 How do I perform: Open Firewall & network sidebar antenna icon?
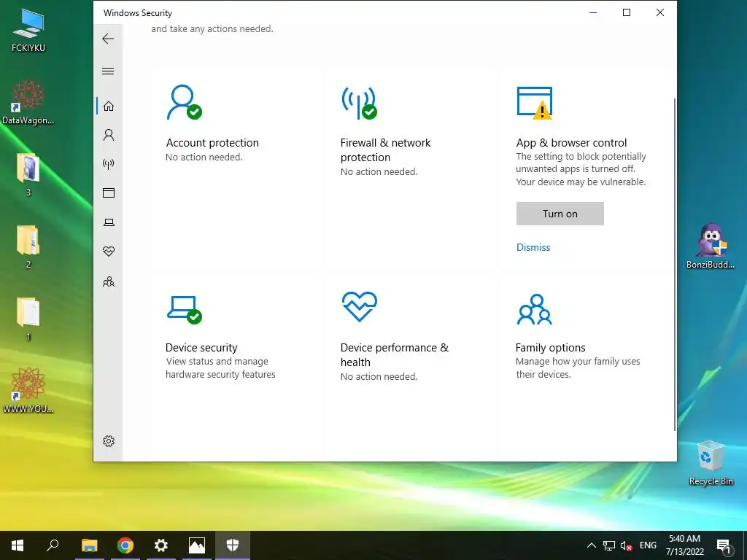pyautogui.click(x=109, y=164)
